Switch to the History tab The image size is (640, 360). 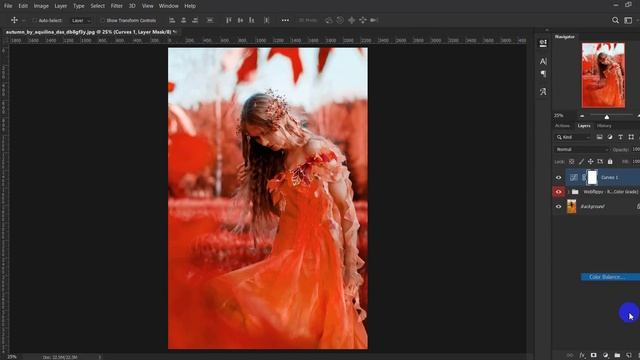pyautogui.click(x=604, y=126)
